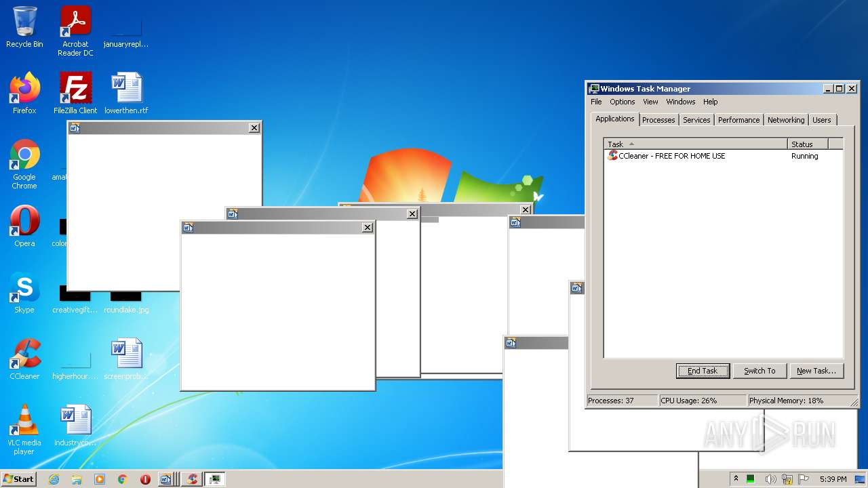Open Task Manager's View menu
868x488 pixels.
[650, 102]
